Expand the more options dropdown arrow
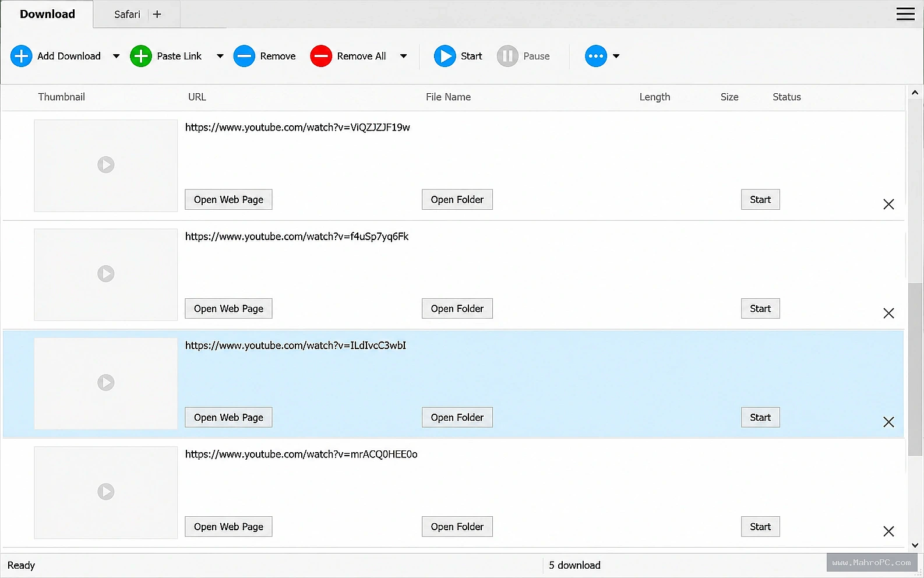Screen dimensions: 924x578 click(x=616, y=57)
